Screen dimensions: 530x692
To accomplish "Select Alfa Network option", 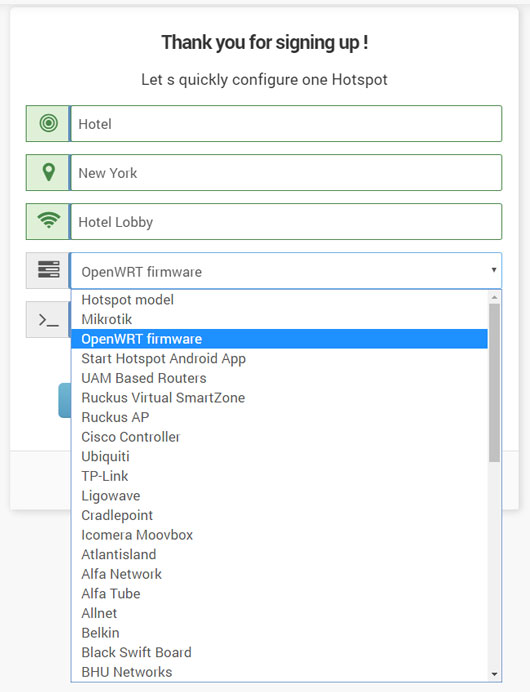I will pyautogui.click(x=279, y=574).
